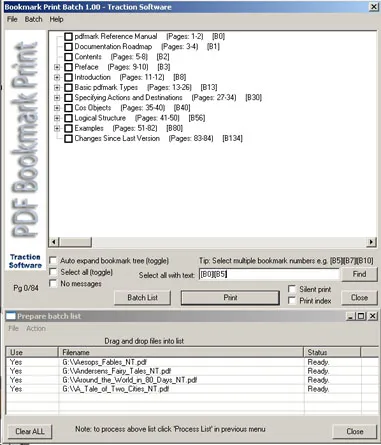Enable the Print index checkbox
Viewport: 381px width, 445px height.
coord(292,301)
